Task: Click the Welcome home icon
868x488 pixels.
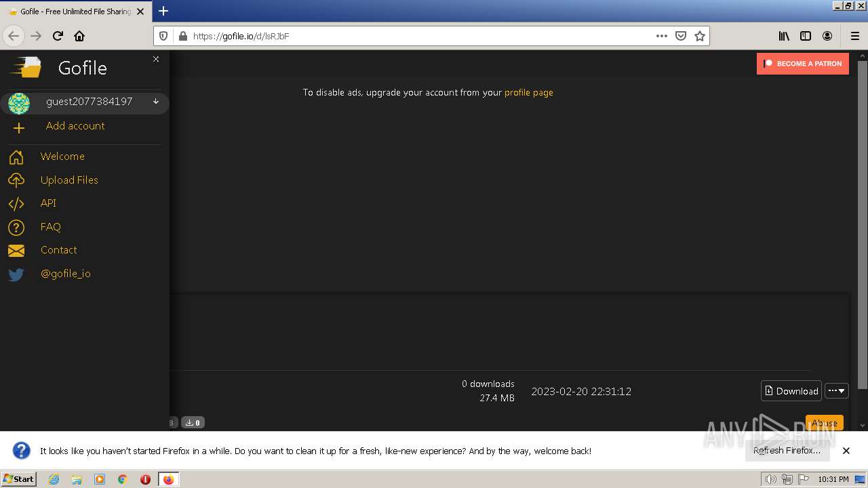Action: click(x=16, y=157)
